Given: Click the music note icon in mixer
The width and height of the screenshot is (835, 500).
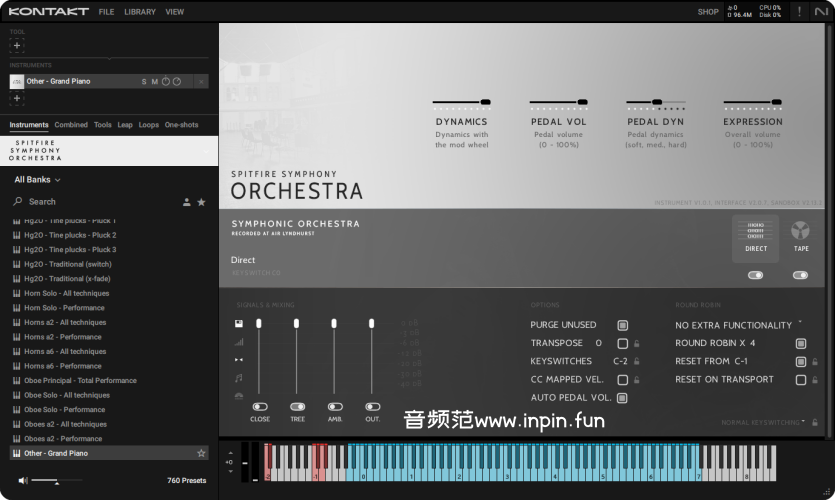Looking at the screenshot, I should coord(239,378).
